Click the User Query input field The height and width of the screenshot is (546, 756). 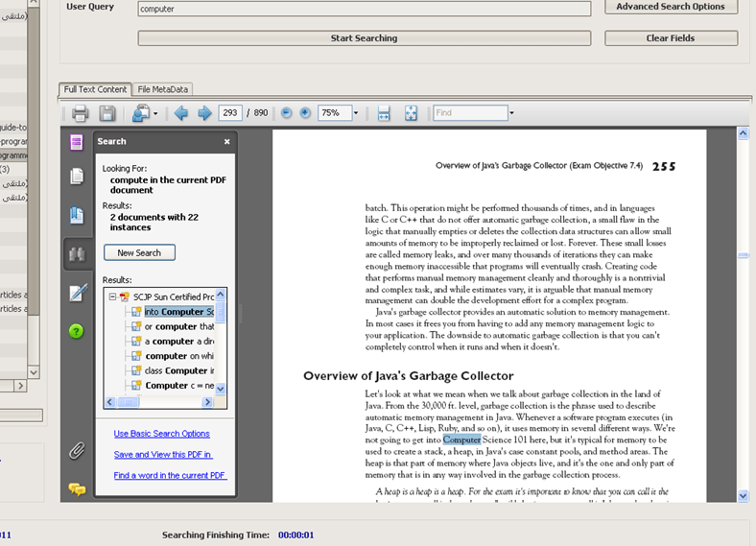pos(364,9)
